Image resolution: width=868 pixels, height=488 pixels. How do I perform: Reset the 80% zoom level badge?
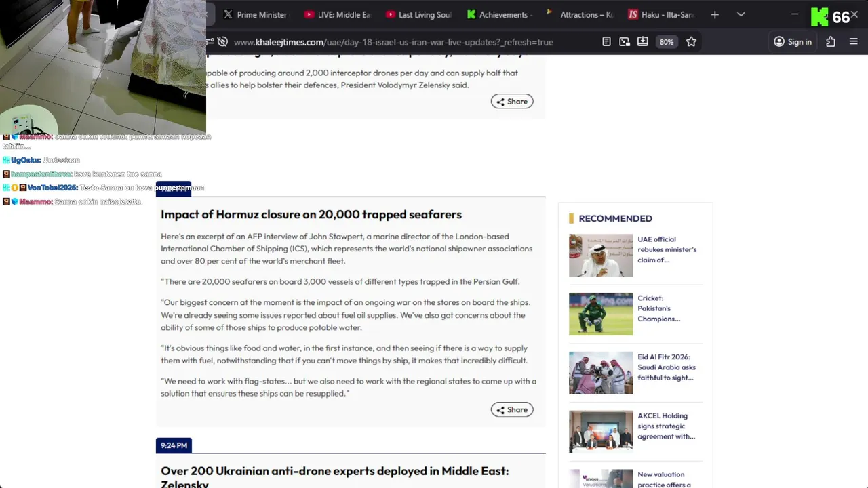[667, 42]
